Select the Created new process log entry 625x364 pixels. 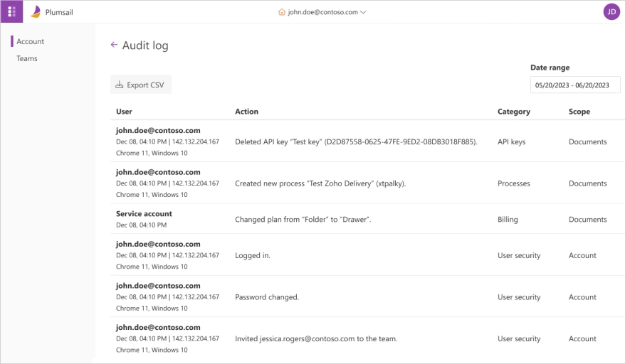tap(320, 183)
